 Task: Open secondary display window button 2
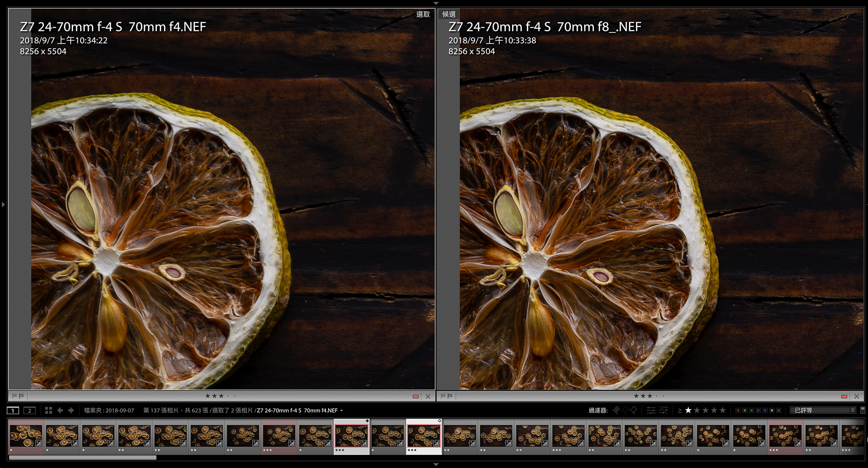[x=29, y=410]
